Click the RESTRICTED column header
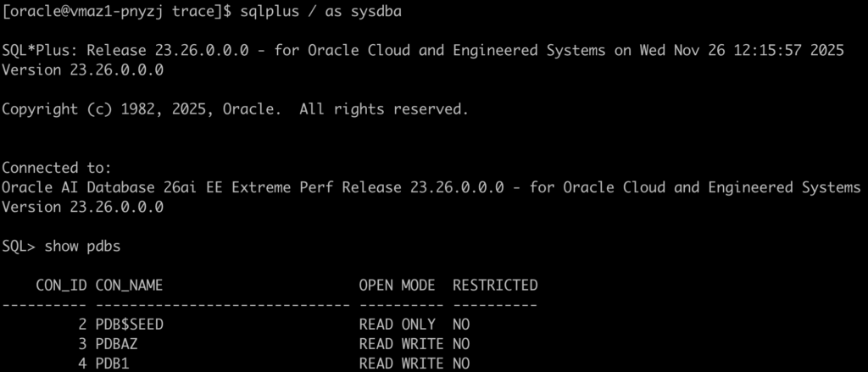Image resolution: width=868 pixels, height=372 pixels. click(x=495, y=285)
